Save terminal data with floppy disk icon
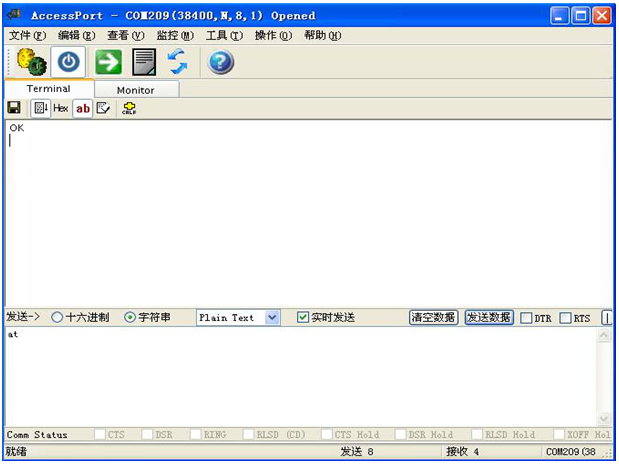This screenshot has height=466, width=619. coord(14,108)
